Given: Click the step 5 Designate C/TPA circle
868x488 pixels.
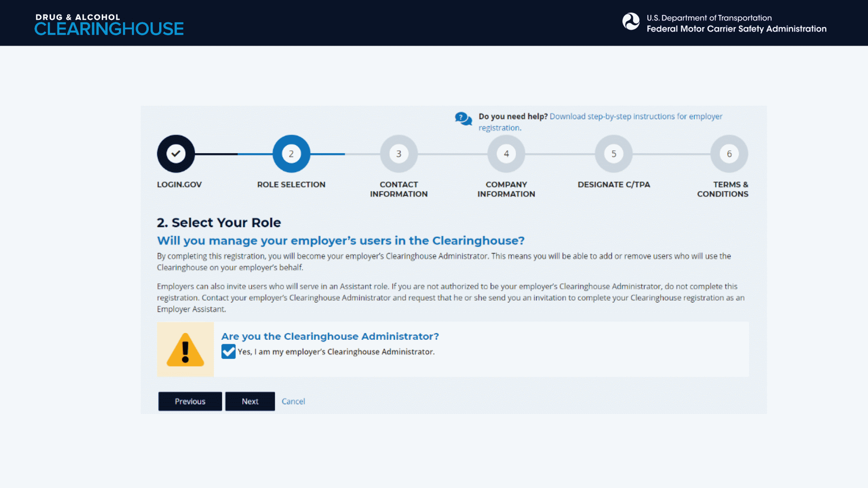Looking at the screenshot, I should tap(613, 154).
